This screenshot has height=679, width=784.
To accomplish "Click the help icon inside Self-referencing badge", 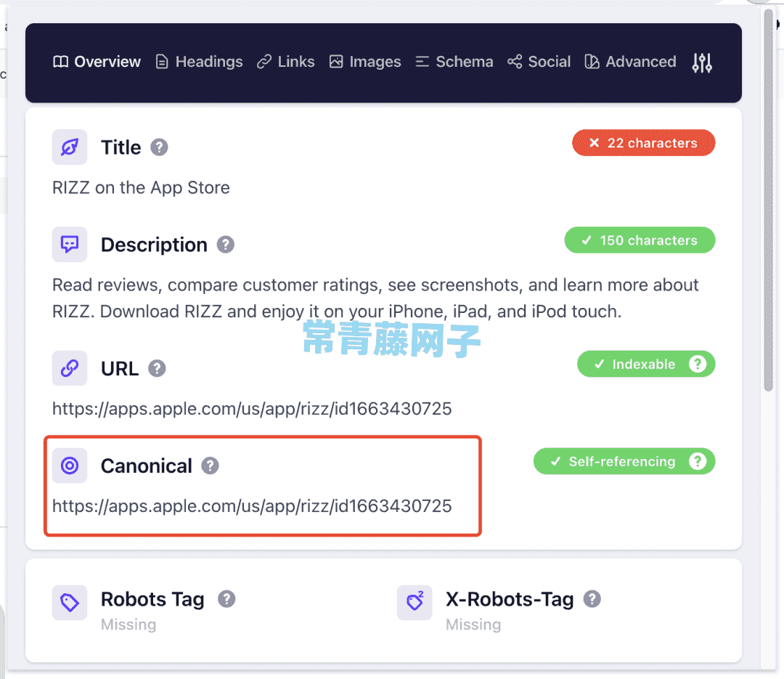I will [x=698, y=461].
